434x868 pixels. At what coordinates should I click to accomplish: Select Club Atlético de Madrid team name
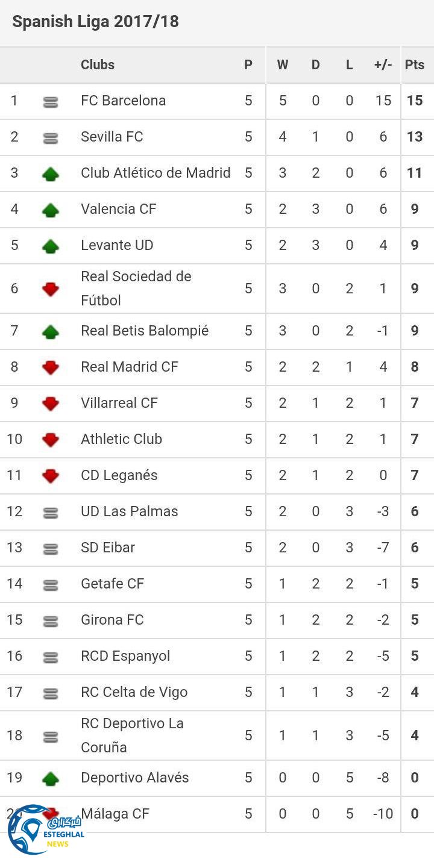pyautogui.click(x=156, y=173)
